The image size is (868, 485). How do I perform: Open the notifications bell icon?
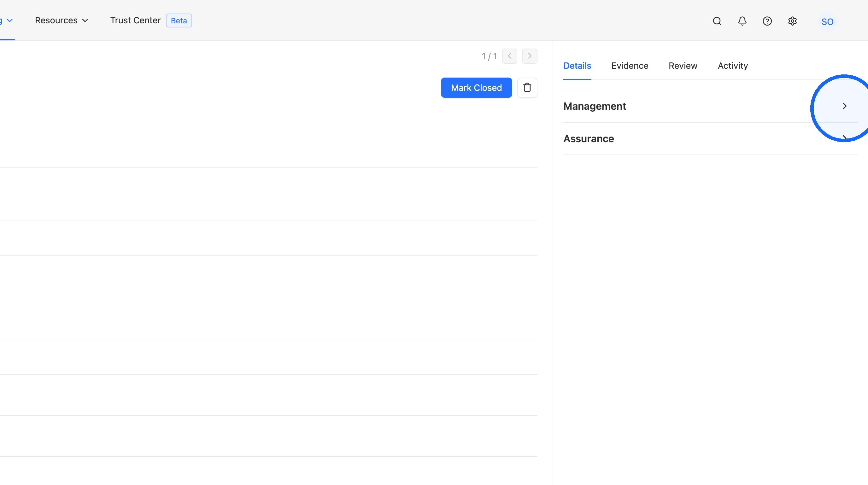click(742, 21)
